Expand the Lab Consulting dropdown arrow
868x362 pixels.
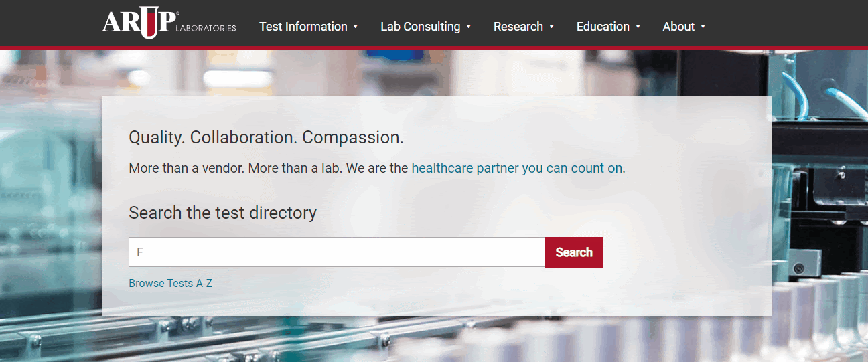tap(469, 27)
